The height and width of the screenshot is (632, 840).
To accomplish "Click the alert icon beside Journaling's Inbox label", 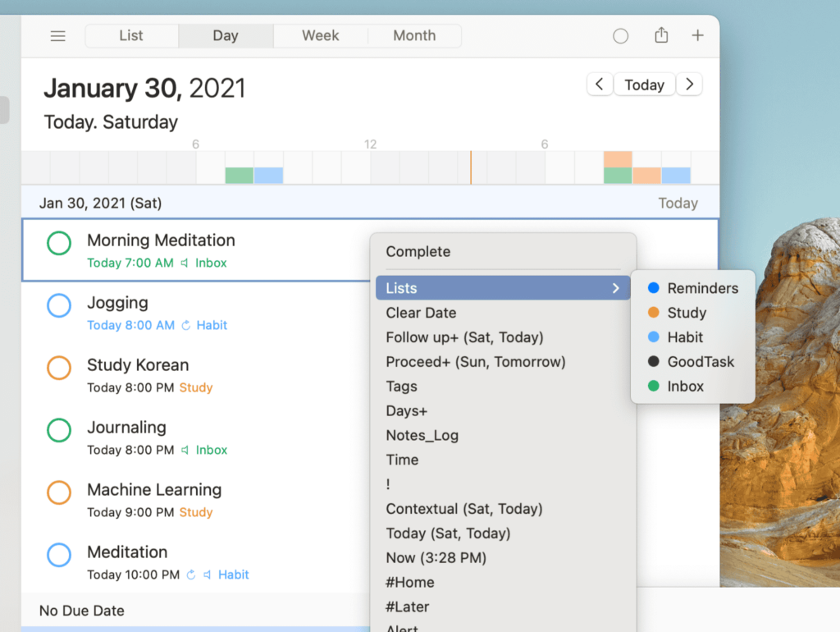I will pos(187,450).
